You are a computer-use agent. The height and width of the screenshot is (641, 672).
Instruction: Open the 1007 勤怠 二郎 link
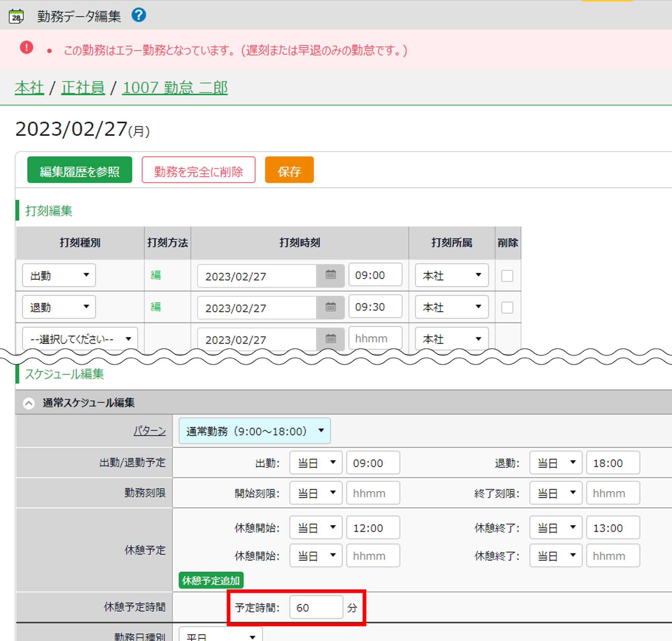[175, 87]
